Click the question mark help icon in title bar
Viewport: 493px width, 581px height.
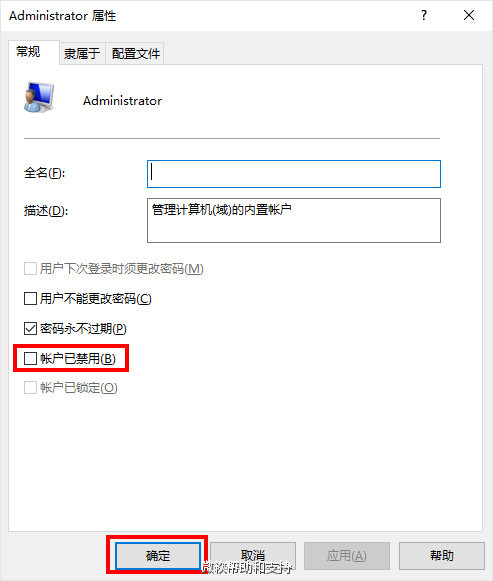(x=424, y=15)
